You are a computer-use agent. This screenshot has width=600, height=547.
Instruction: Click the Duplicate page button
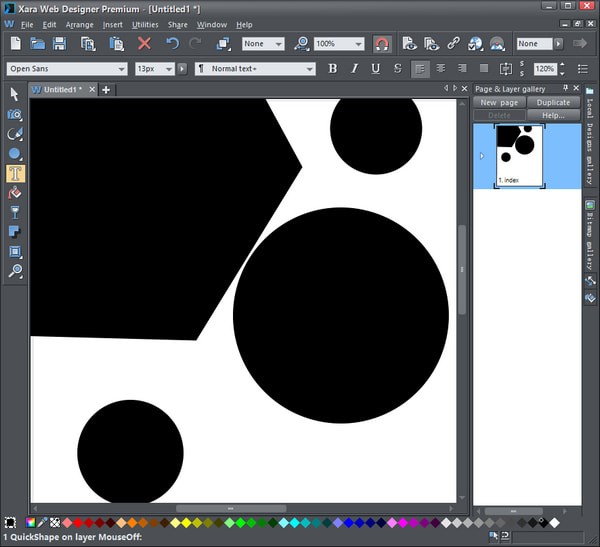click(553, 102)
